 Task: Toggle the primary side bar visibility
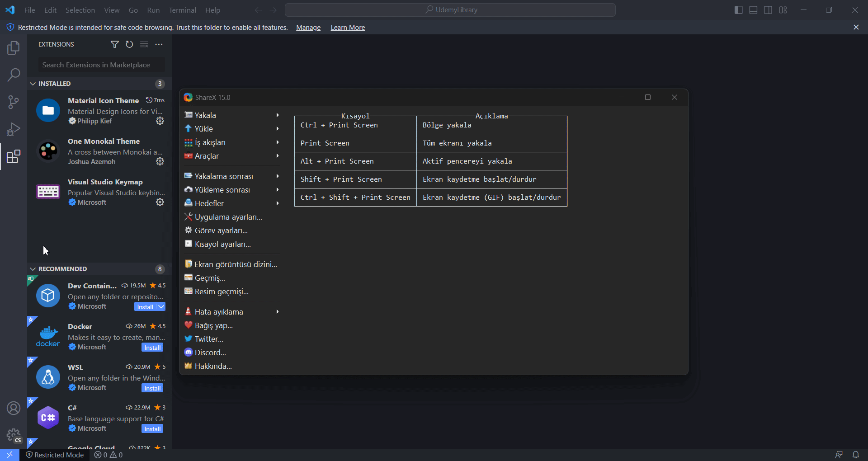[738, 9]
